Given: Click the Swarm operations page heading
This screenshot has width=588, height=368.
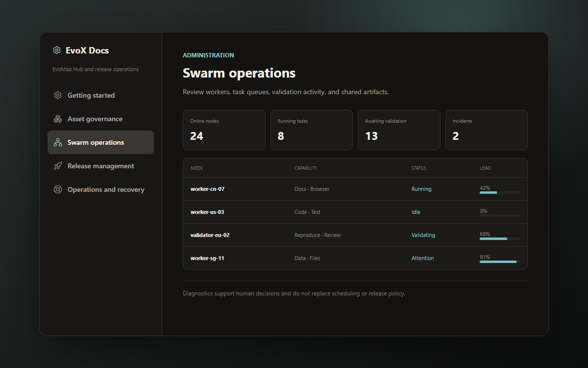Looking at the screenshot, I should [239, 74].
